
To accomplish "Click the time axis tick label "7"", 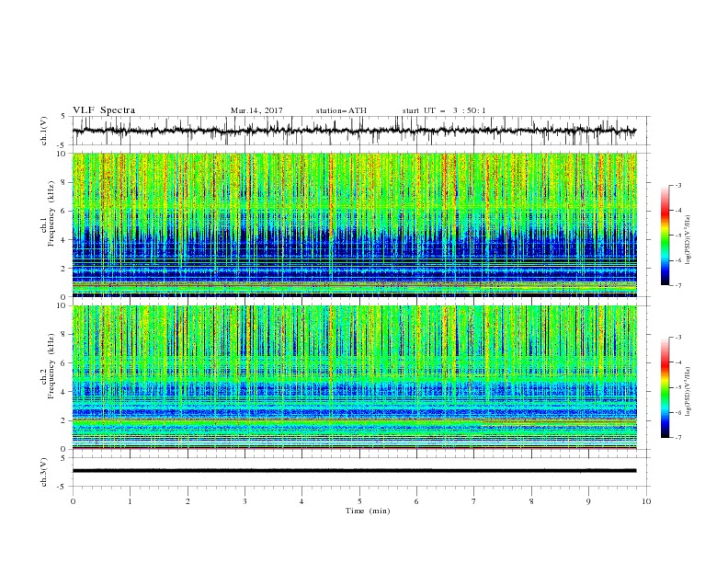I will 473,501.
